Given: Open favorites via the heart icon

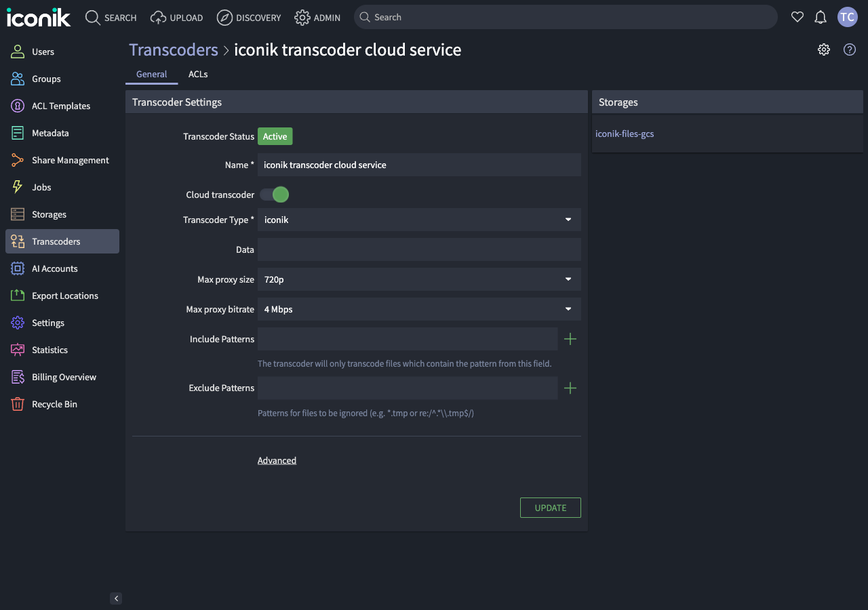Looking at the screenshot, I should [x=797, y=17].
